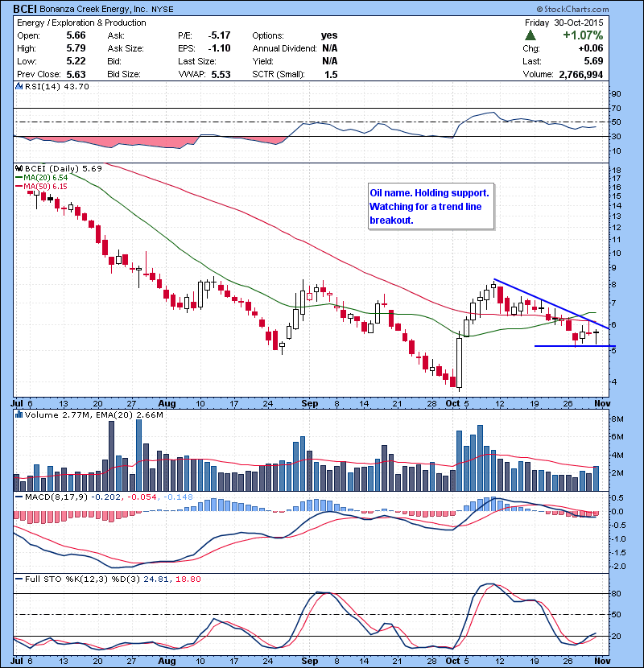Click the 8M volume axis label
This screenshot has width=644, height=668.
coord(617,419)
